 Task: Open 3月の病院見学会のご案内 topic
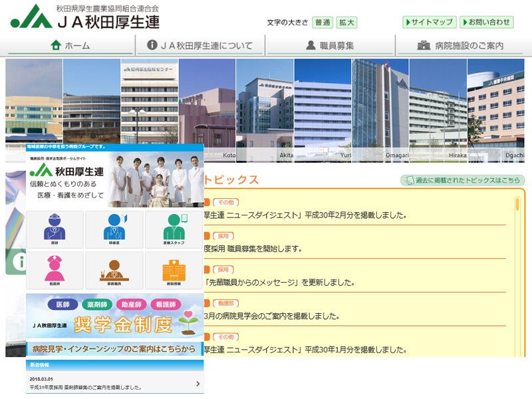coord(271,316)
